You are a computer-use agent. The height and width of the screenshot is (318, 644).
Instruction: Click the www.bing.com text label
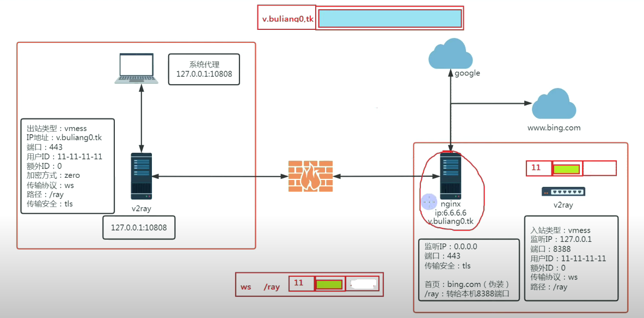[554, 128]
